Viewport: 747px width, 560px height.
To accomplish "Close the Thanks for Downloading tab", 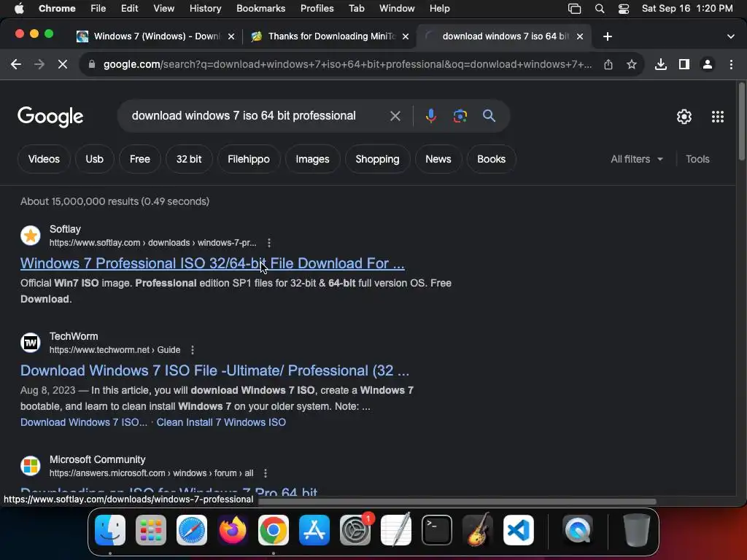I will pyautogui.click(x=406, y=36).
